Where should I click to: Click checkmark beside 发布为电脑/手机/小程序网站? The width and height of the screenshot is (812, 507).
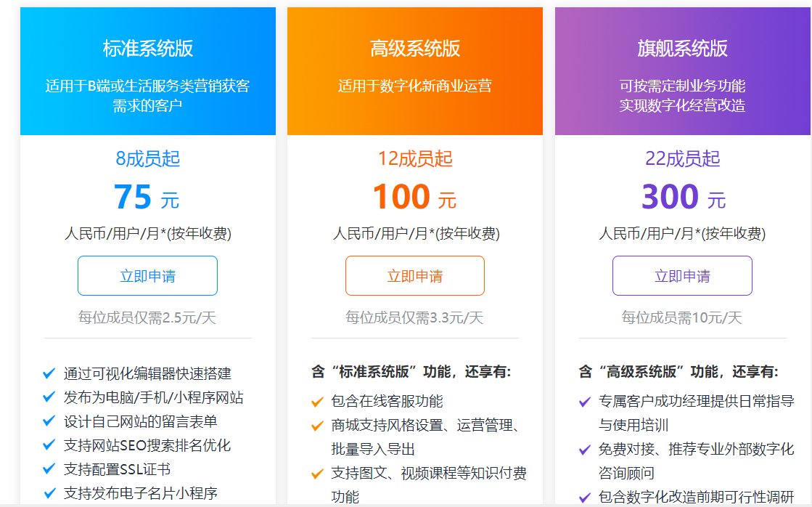tap(49, 397)
